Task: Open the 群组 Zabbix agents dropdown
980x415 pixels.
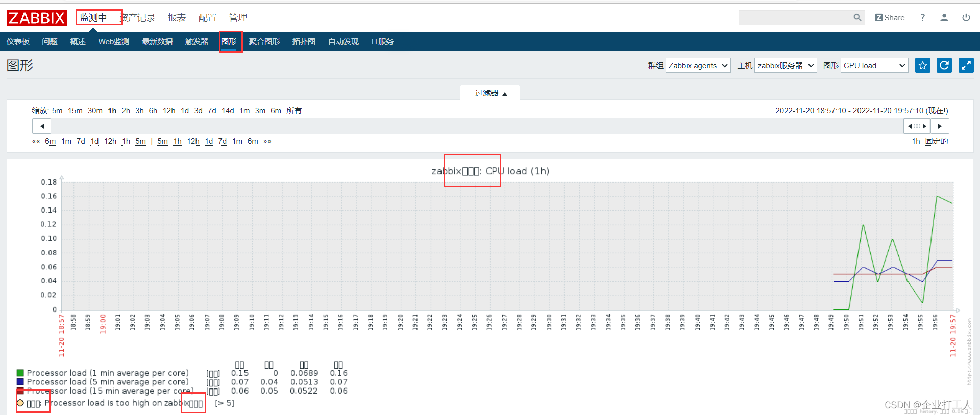Action: click(698, 65)
